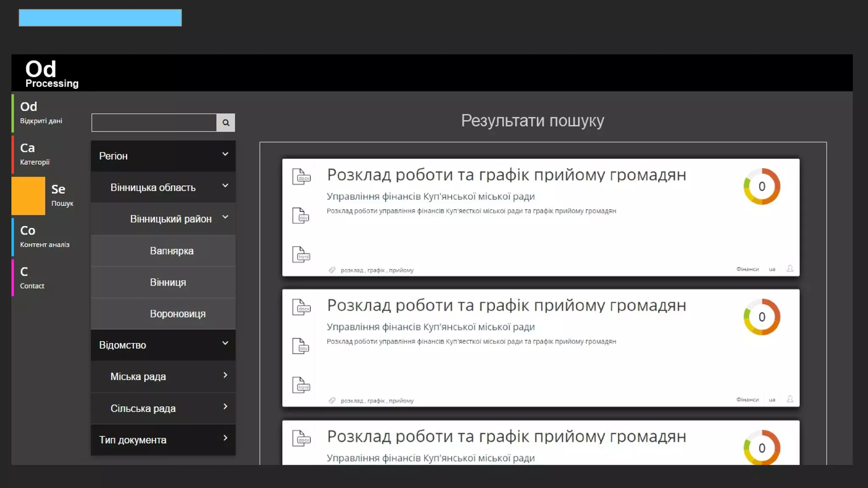Select Вінниця city filter
The width and height of the screenshot is (868, 488).
(x=168, y=283)
